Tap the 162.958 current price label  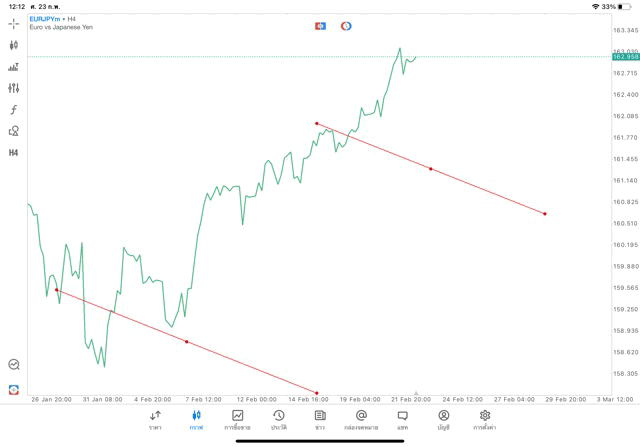point(625,57)
